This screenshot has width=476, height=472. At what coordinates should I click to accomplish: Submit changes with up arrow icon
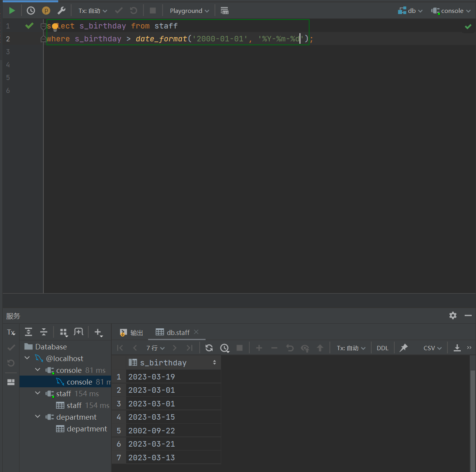[320, 348]
